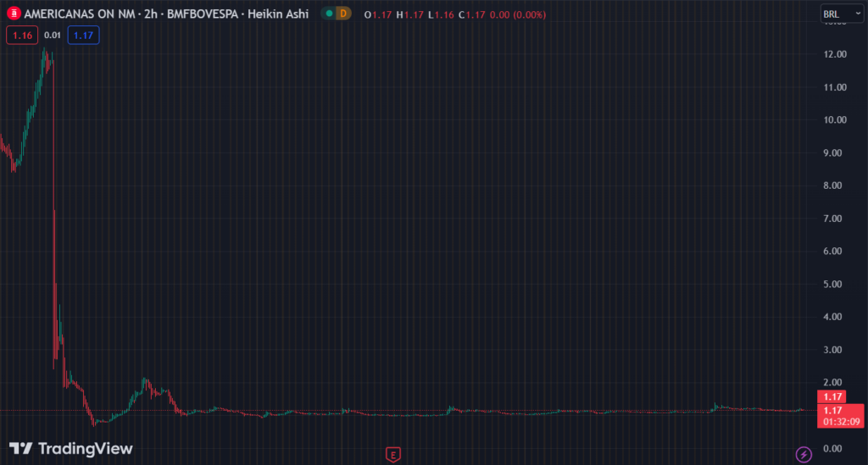The height and width of the screenshot is (465, 868).
Task: Click the red 1.16 sell price button
Action: tap(22, 36)
